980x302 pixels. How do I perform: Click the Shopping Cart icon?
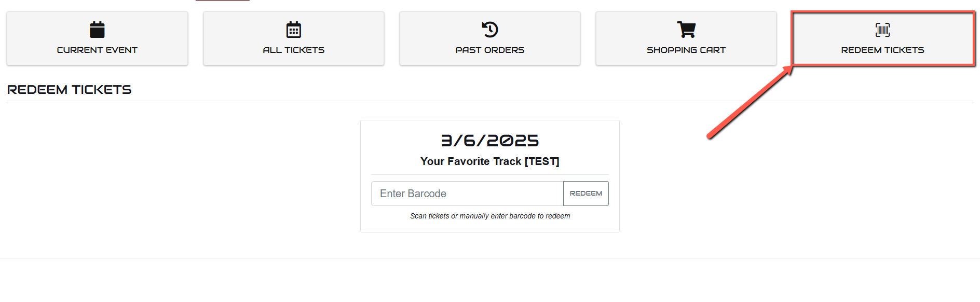pyautogui.click(x=686, y=30)
